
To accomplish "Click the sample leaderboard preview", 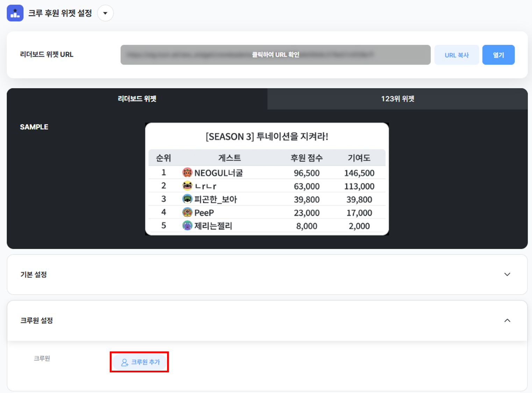I will [267, 179].
